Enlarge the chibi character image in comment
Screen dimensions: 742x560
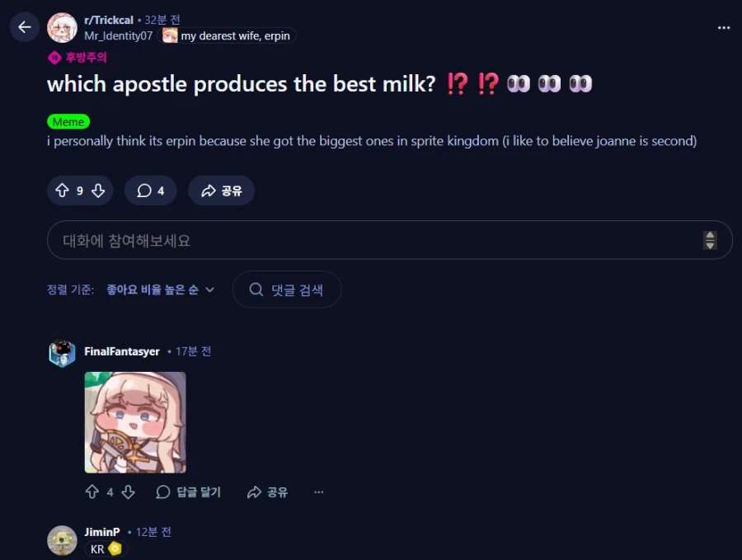135,422
